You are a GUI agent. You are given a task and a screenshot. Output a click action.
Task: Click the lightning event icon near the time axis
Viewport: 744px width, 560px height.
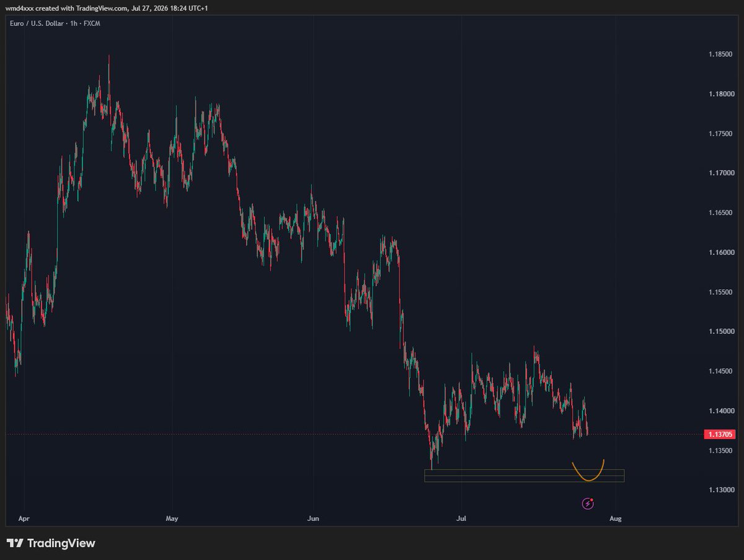pos(588,504)
